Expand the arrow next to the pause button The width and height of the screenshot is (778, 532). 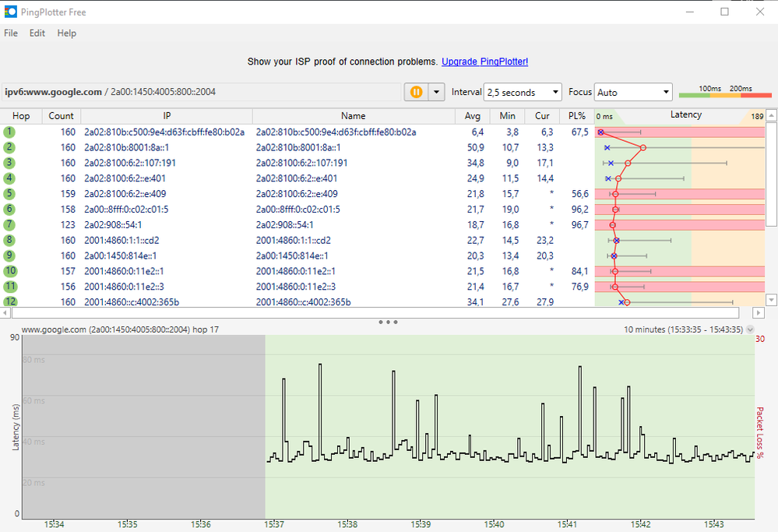[x=436, y=91]
